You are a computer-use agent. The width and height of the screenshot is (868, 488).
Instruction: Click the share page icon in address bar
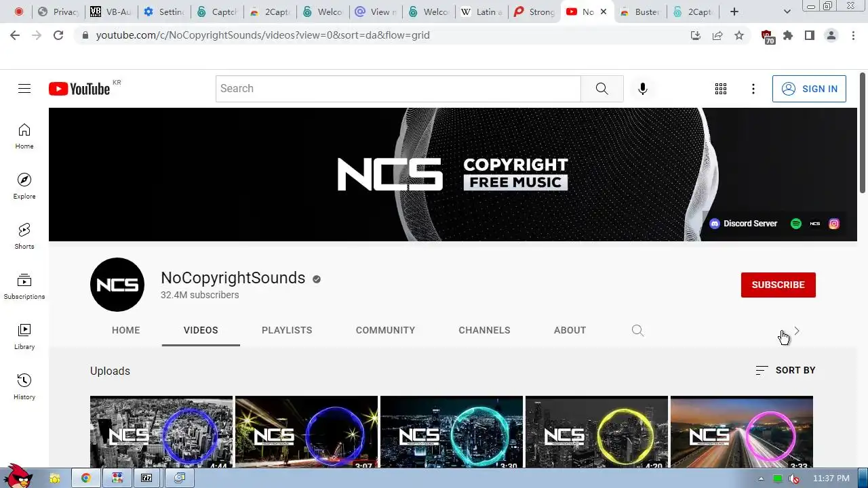[717, 35]
